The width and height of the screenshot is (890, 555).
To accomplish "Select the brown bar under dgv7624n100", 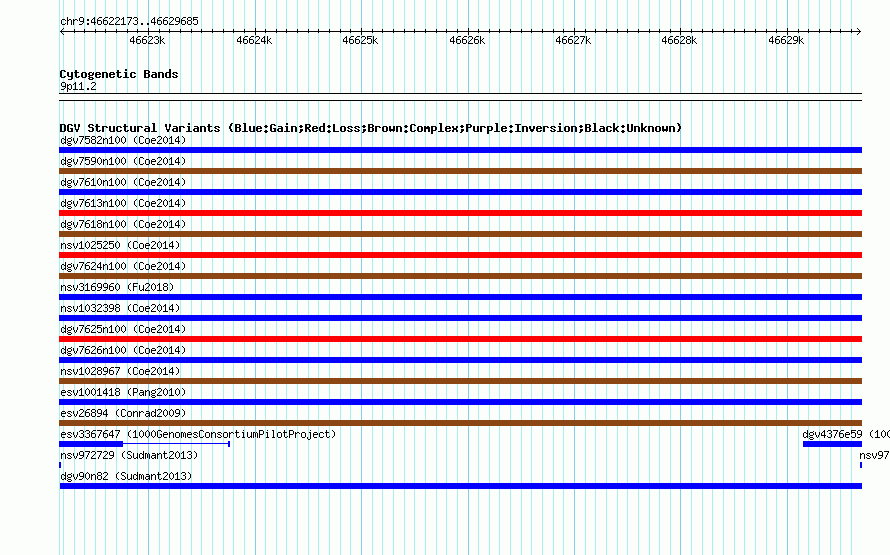I will click(x=460, y=276).
